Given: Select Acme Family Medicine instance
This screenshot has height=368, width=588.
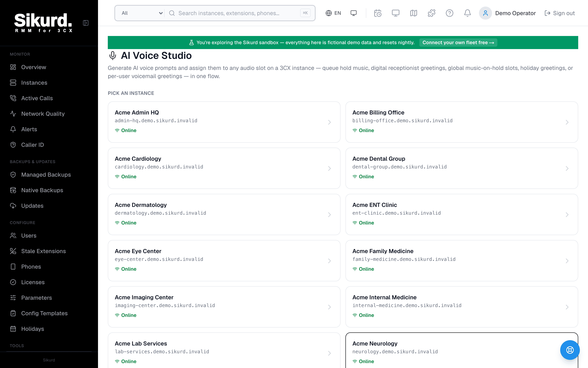Looking at the screenshot, I should pyautogui.click(x=461, y=261).
